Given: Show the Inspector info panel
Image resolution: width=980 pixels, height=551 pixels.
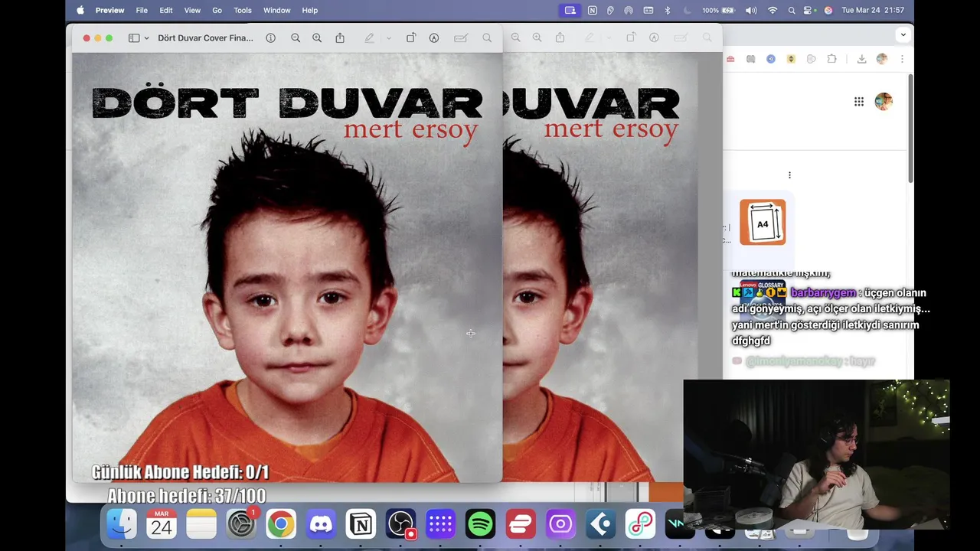Looking at the screenshot, I should 270,37.
